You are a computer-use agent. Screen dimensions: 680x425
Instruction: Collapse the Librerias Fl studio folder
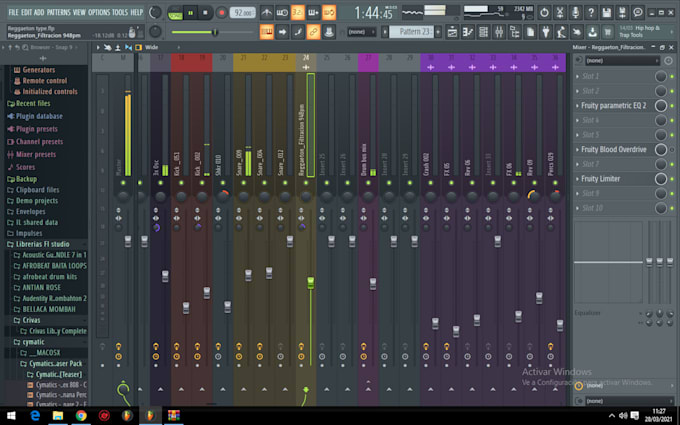tap(38, 244)
